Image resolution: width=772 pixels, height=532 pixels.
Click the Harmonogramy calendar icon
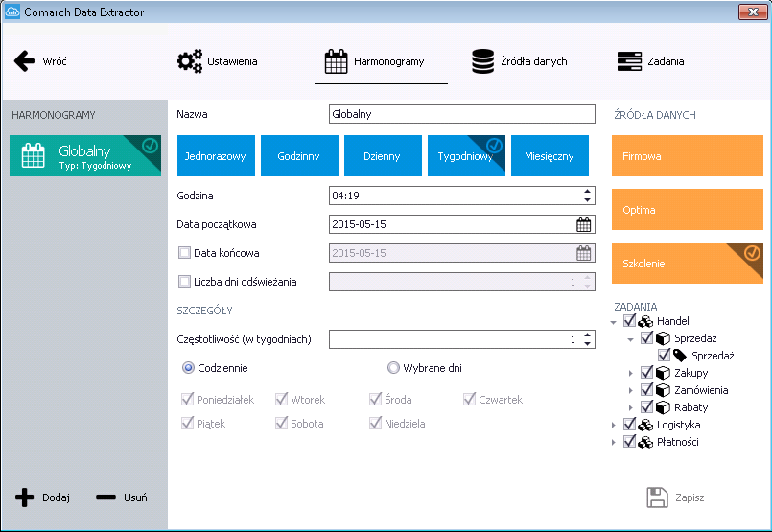(x=337, y=61)
